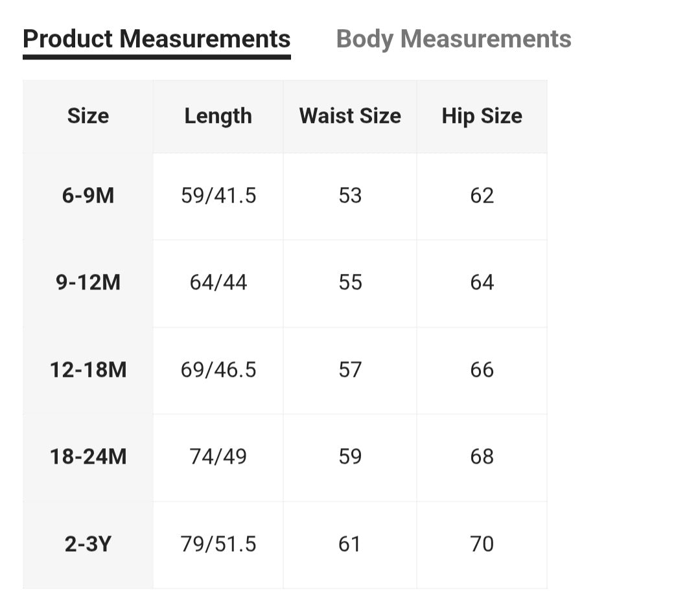Click hip size value 62
The height and width of the screenshot is (601, 700).
(x=482, y=196)
